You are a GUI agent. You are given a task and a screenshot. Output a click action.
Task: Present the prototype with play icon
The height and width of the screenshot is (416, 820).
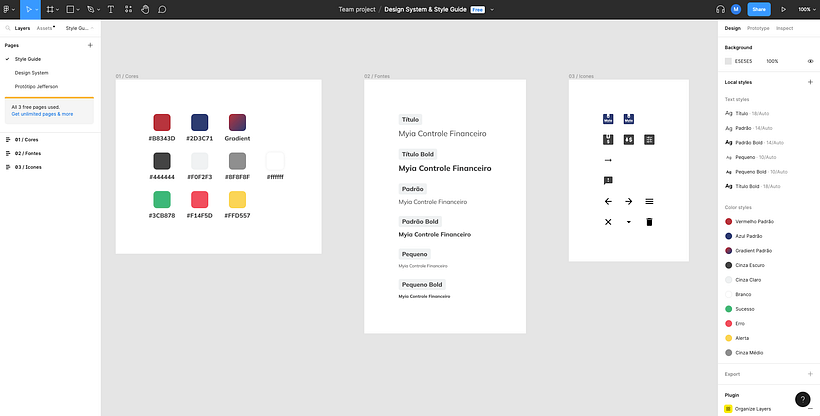point(783,9)
